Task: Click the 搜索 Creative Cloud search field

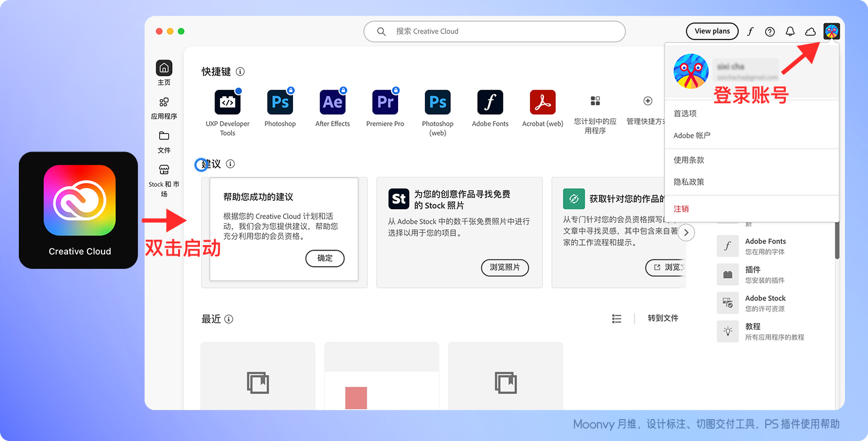Action: coord(494,32)
